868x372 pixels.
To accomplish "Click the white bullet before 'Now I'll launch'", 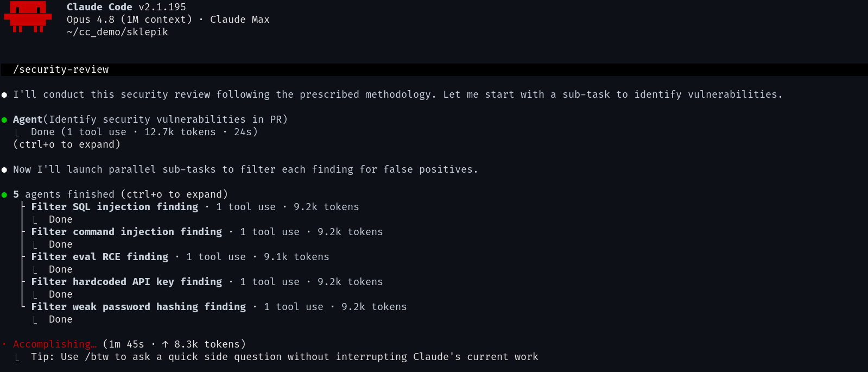I will (4, 170).
